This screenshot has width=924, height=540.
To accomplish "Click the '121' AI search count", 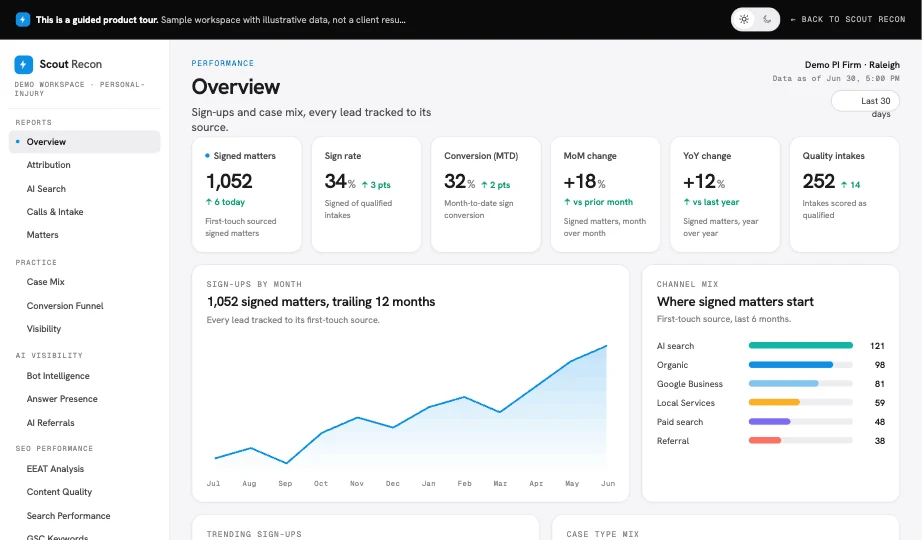I will [x=877, y=346].
